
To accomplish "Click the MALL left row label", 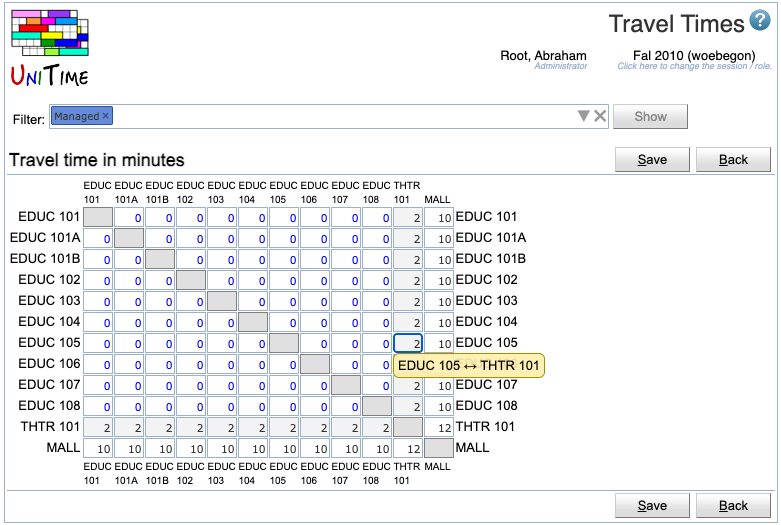I will pos(63,447).
